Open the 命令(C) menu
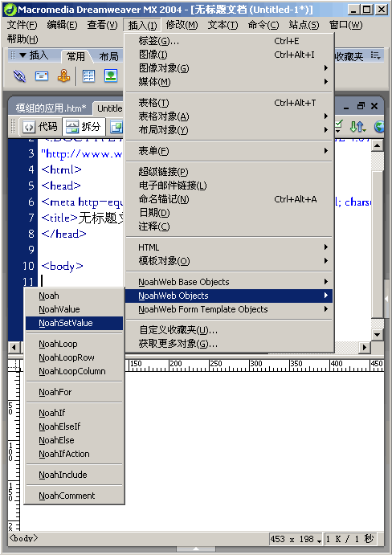Image resolution: width=392 pixels, height=555 pixels. coord(263,25)
